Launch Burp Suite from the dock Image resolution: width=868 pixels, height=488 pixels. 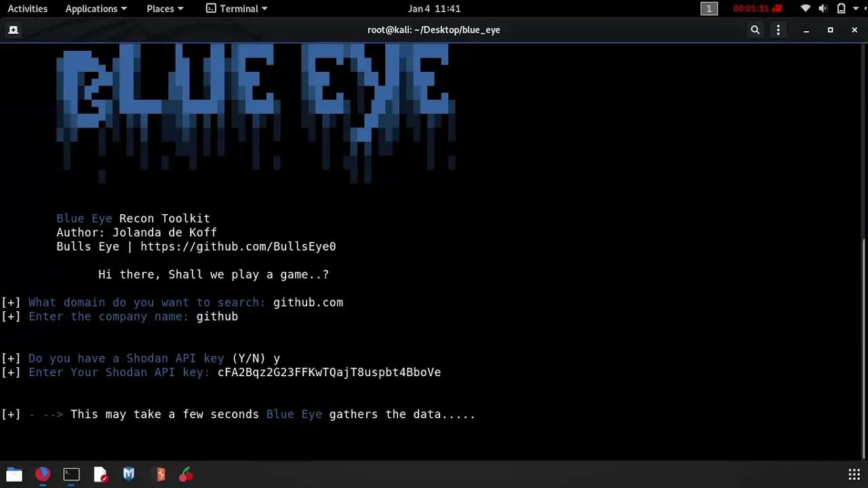tap(161, 474)
